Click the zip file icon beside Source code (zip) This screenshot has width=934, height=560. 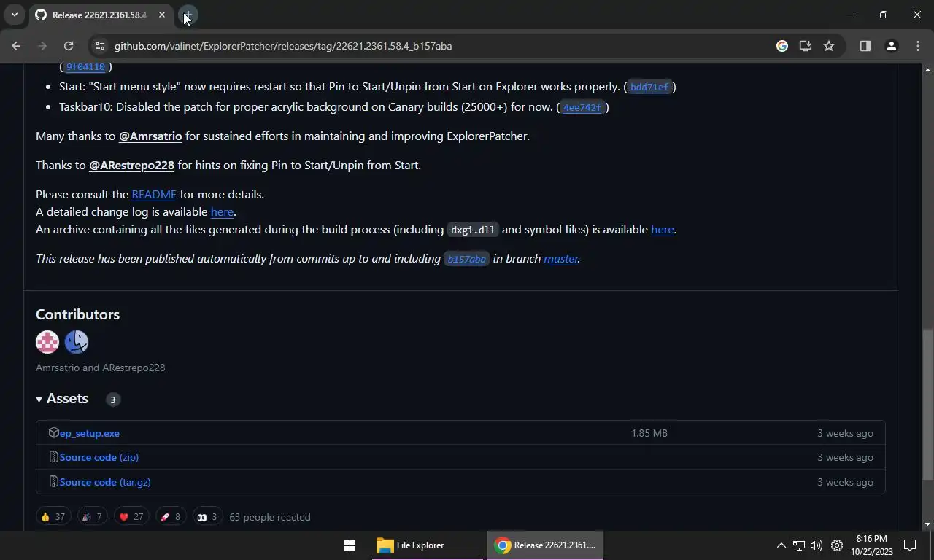(x=53, y=457)
